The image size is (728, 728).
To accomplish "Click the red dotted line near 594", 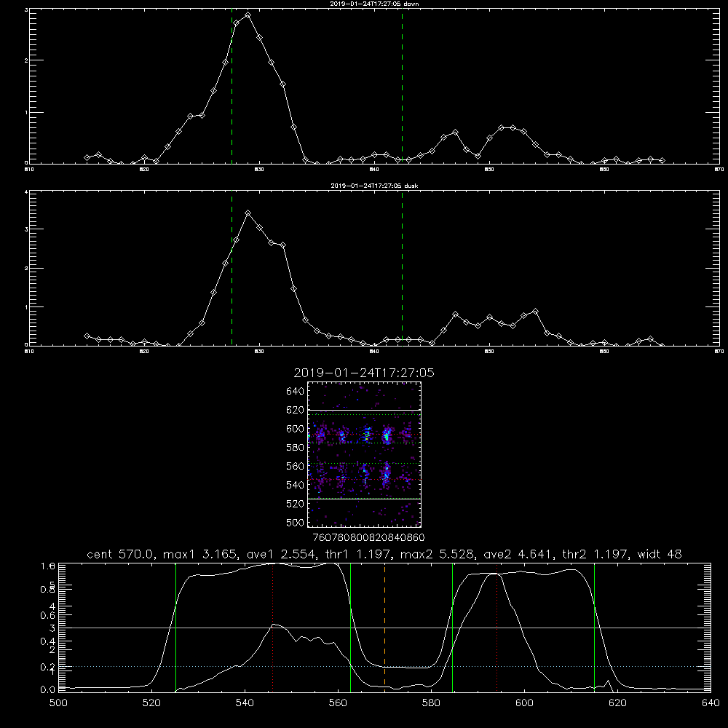I will point(496,628).
